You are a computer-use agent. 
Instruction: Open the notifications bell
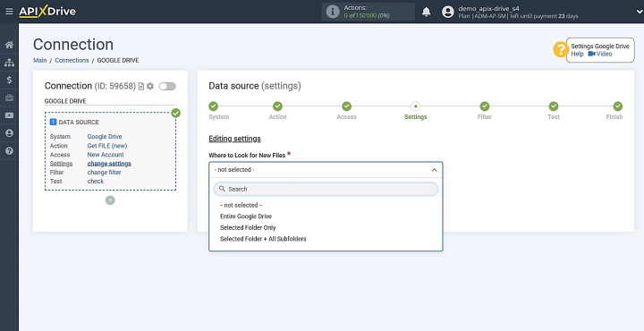point(427,12)
